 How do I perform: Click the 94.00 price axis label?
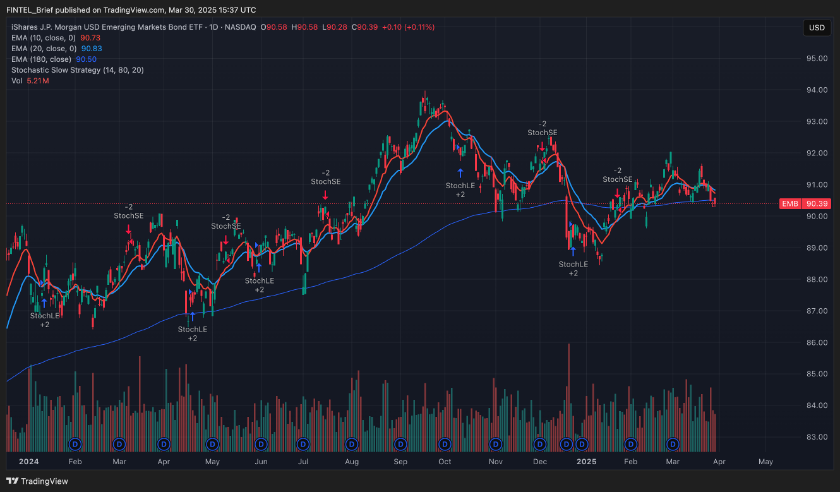point(816,90)
